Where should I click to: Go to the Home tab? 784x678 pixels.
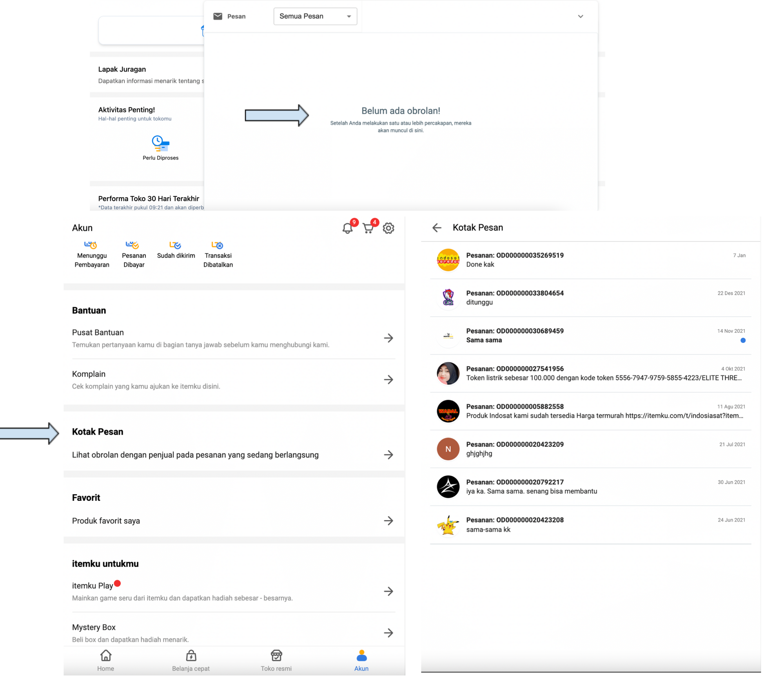coord(106,661)
